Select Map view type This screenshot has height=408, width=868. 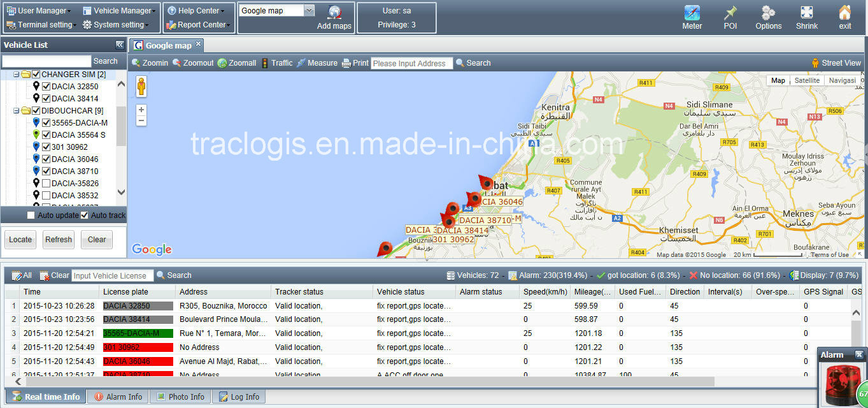[778, 80]
